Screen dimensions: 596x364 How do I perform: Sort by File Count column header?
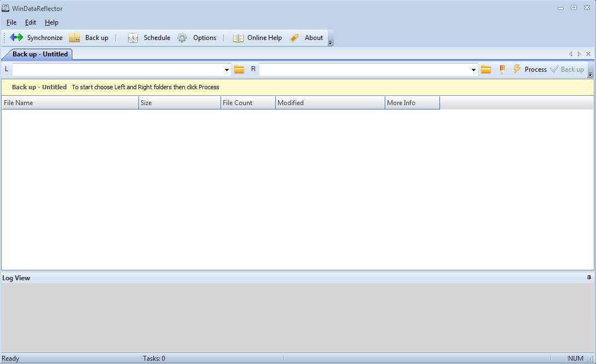[x=248, y=102]
